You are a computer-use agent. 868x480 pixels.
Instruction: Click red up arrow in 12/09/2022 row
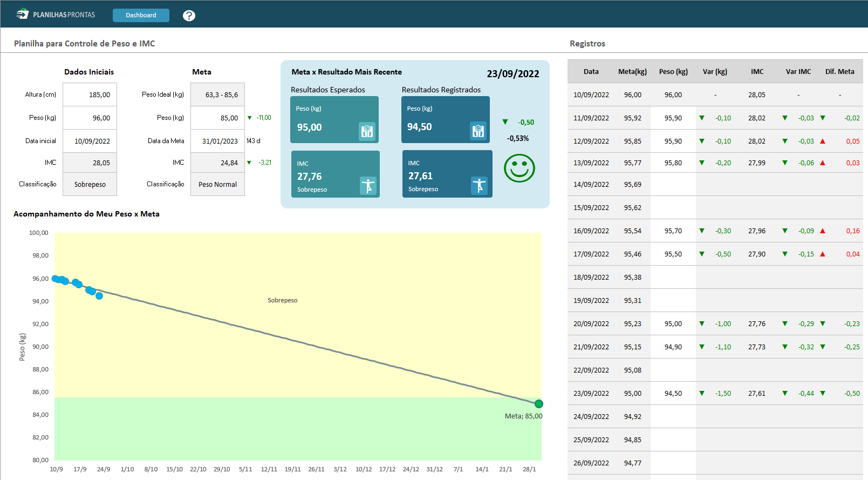tap(823, 141)
